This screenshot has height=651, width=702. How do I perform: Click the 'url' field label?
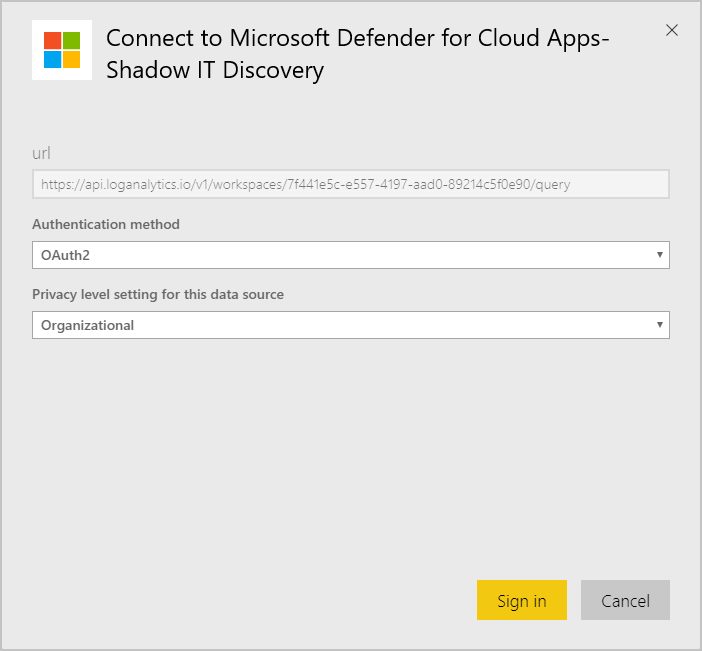point(41,153)
